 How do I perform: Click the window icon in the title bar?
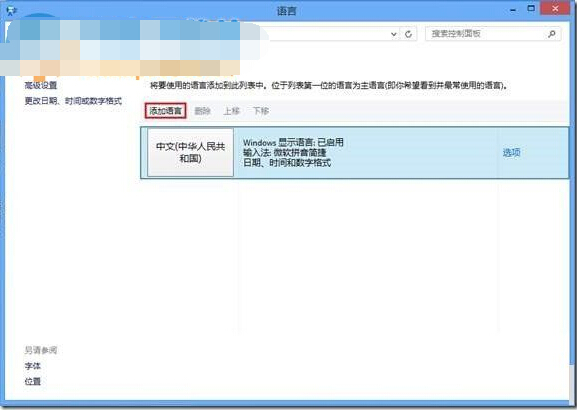[x=11, y=10]
